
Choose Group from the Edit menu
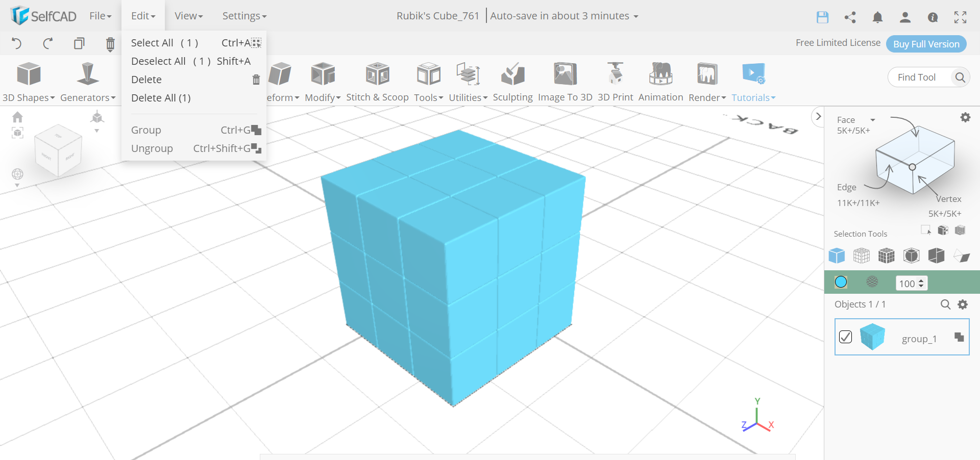[194, 130]
